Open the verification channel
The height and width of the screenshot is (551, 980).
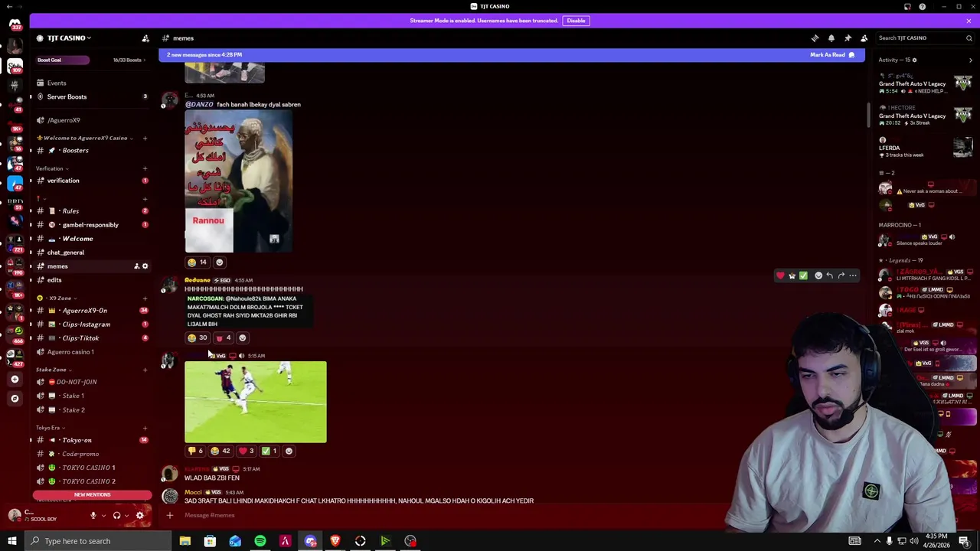(92, 181)
